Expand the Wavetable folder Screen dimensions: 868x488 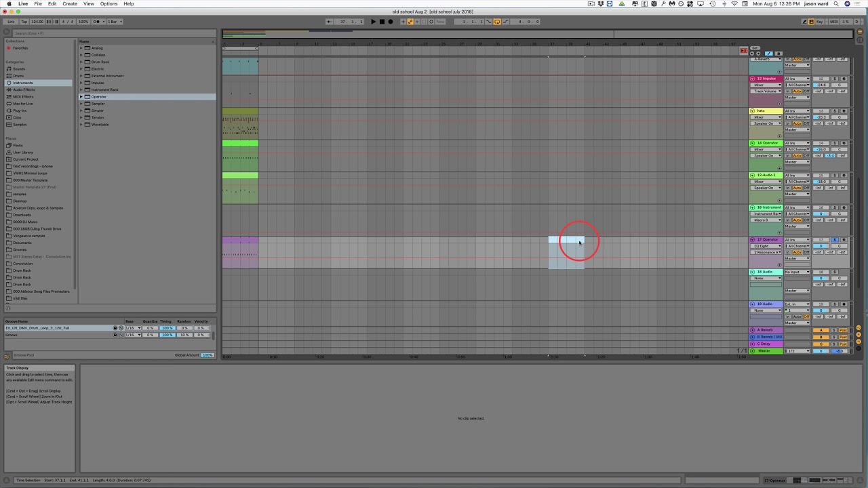tap(81, 125)
